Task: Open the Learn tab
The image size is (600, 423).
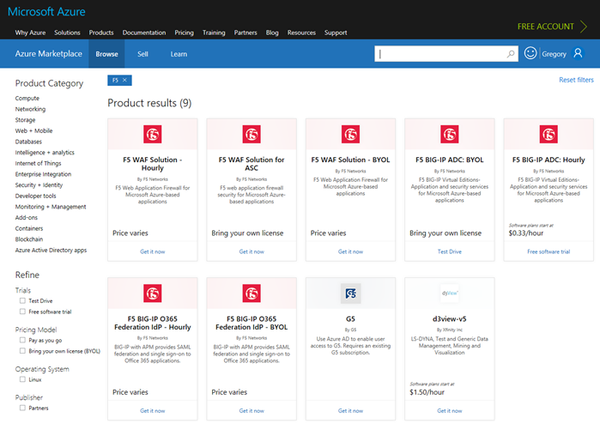Action: point(178,54)
